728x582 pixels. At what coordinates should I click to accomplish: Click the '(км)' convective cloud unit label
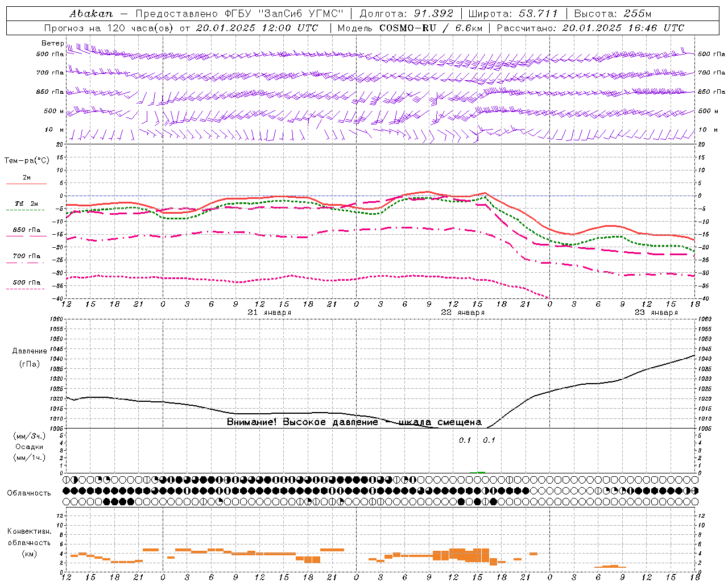(30, 554)
